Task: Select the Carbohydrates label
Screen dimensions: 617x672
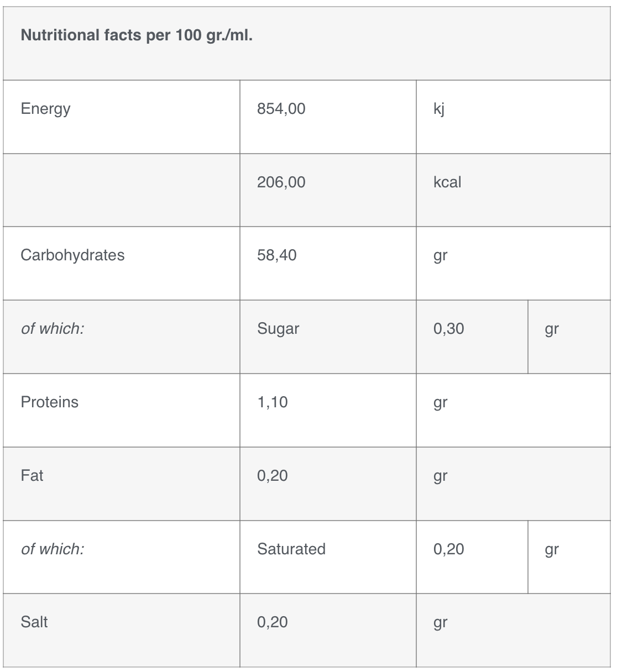Action: pyautogui.click(x=72, y=255)
